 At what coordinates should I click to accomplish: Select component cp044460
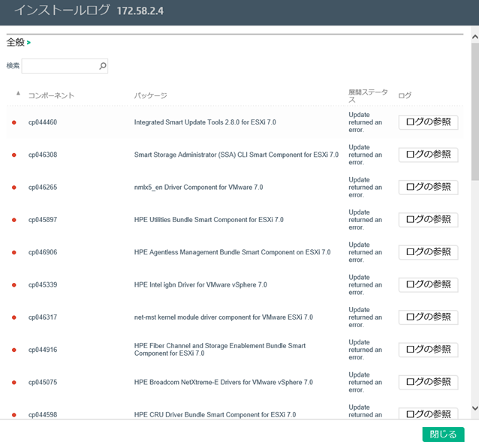43,122
